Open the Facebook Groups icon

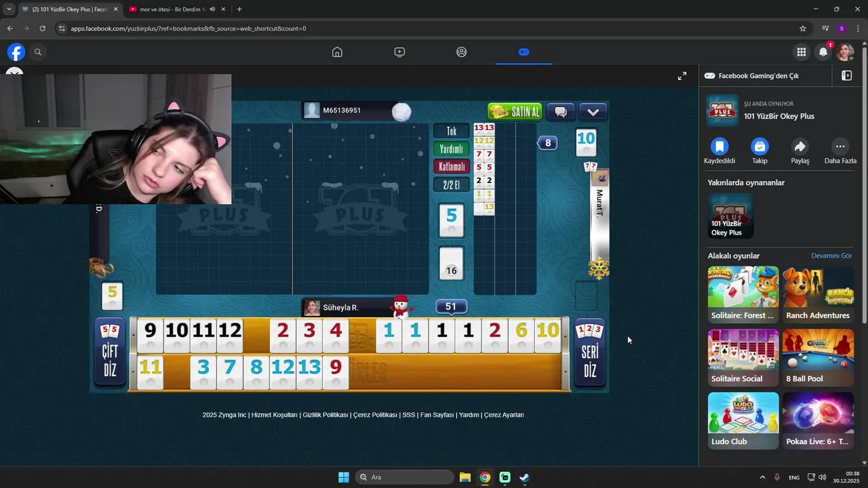click(x=462, y=52)
